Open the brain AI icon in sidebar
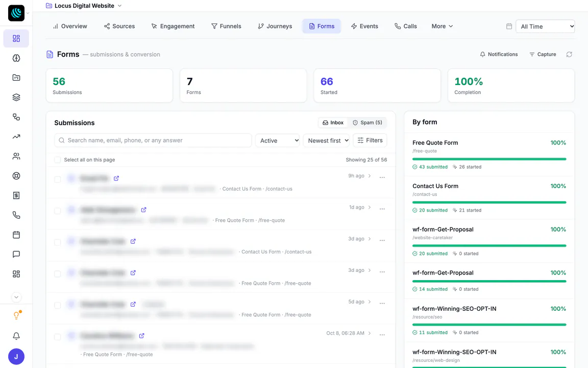The height and width of the screenshot is (368, 588). [x=16, y=58]
